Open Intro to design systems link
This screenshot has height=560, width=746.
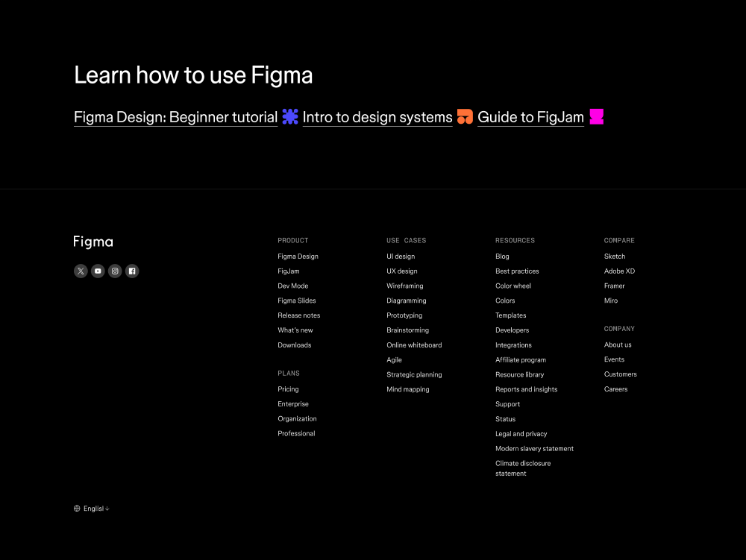point(377,117)
